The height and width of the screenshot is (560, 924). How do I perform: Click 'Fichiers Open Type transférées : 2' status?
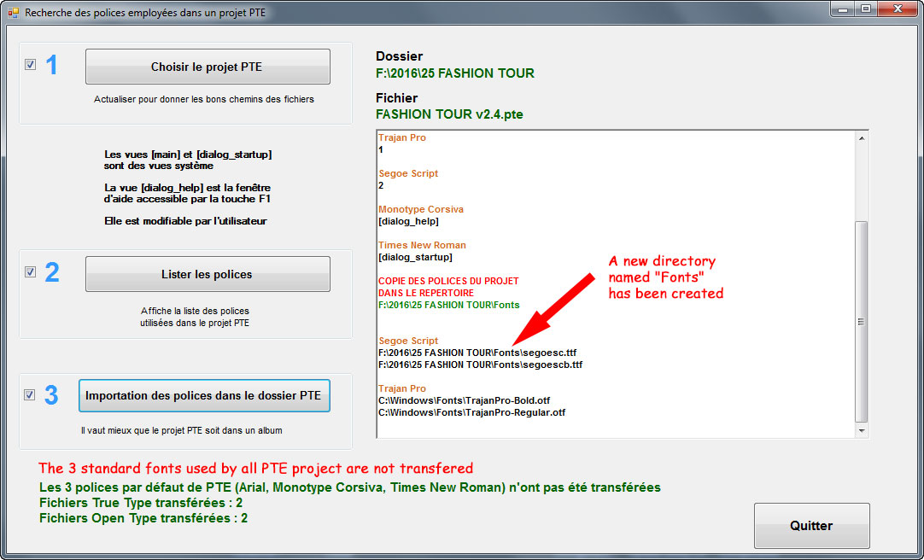143,518
